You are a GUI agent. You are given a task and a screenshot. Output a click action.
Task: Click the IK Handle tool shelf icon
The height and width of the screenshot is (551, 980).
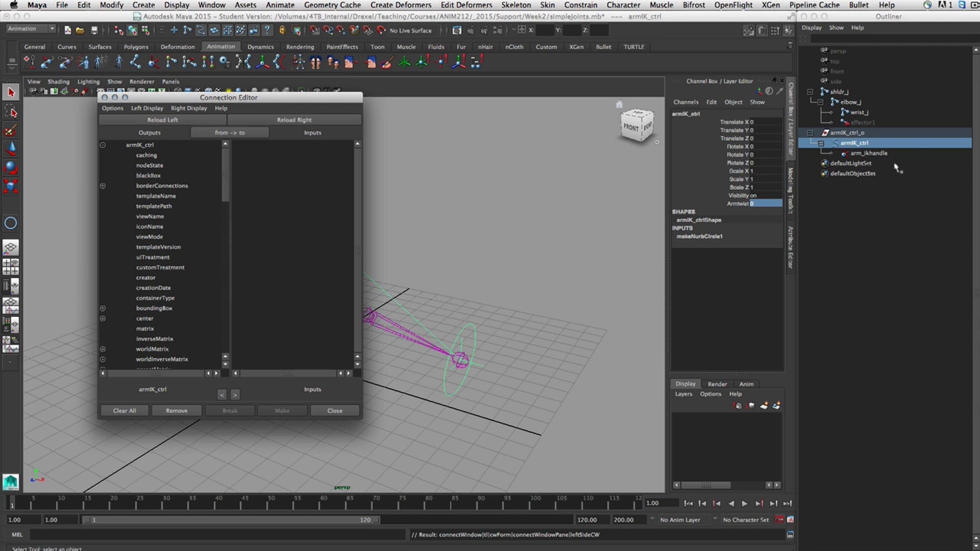[x=153, y=62]
